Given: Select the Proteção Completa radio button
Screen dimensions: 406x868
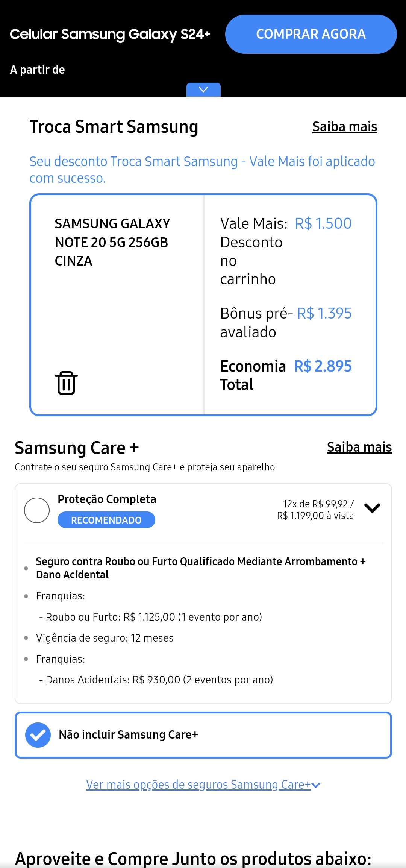Looking at the screenshot, I should 37,510.
